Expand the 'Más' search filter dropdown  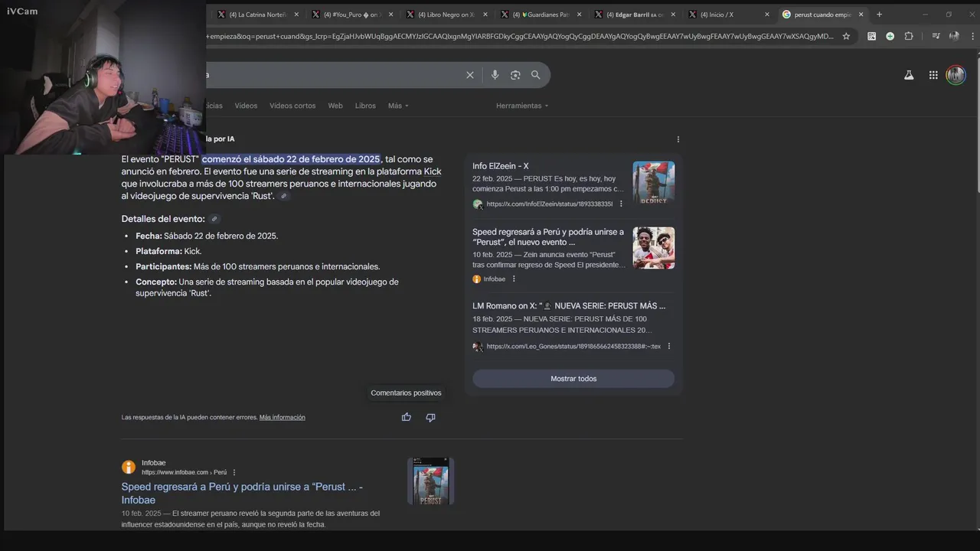click(x=398, y=106)
